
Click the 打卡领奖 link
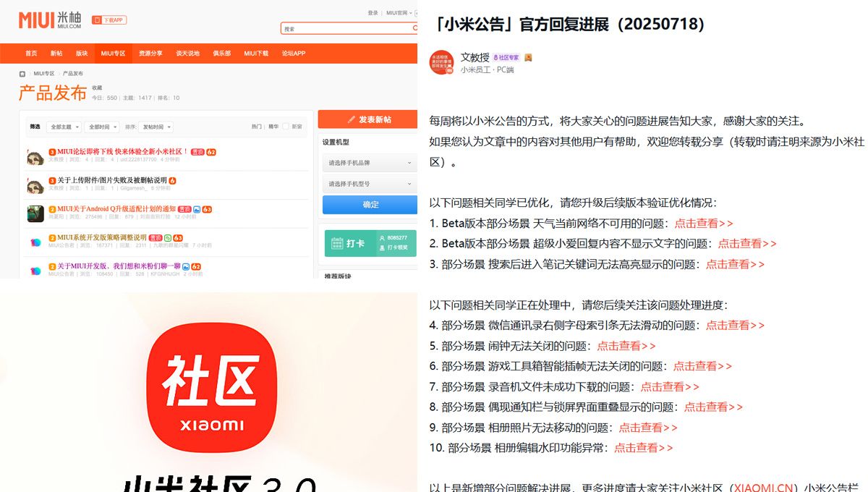click(398, 247)
